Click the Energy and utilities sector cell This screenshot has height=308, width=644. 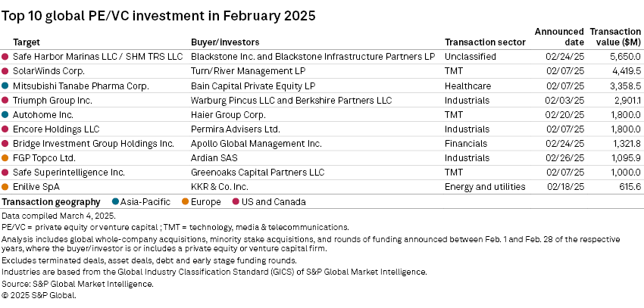484,186
